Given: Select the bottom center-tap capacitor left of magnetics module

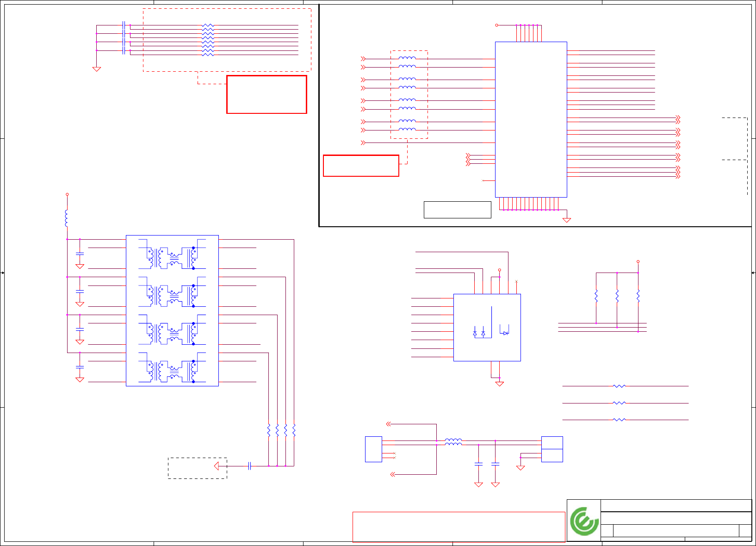Looking at the screenshot, I should point(80,366).
